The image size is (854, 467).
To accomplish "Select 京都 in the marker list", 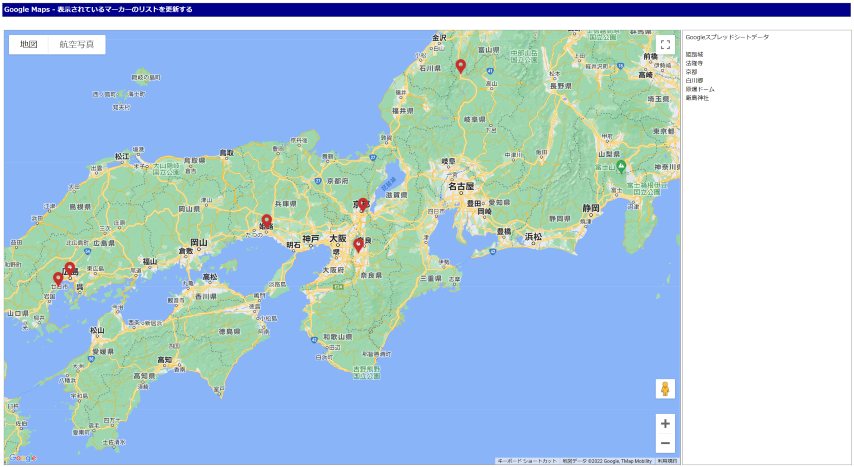I will click(691, 72).
